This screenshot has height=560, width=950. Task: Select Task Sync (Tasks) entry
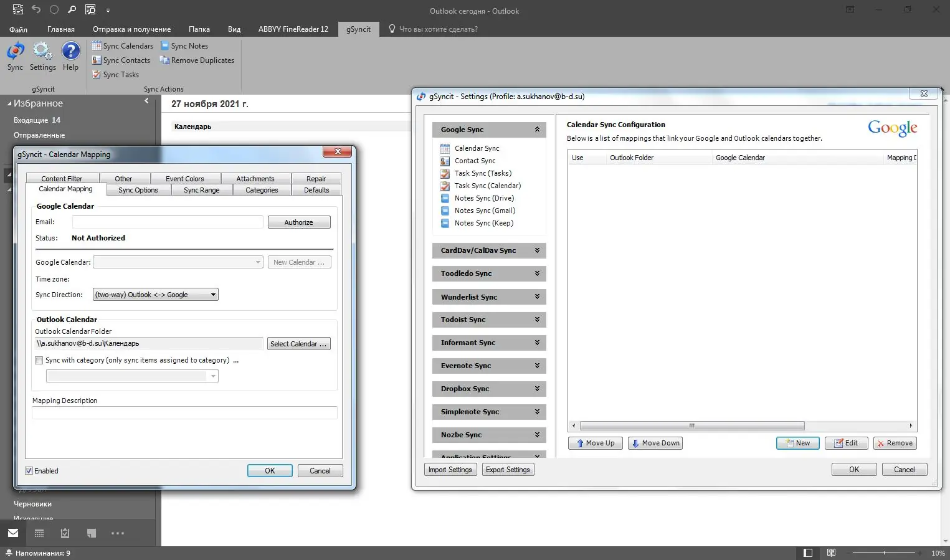coord(482,173)
